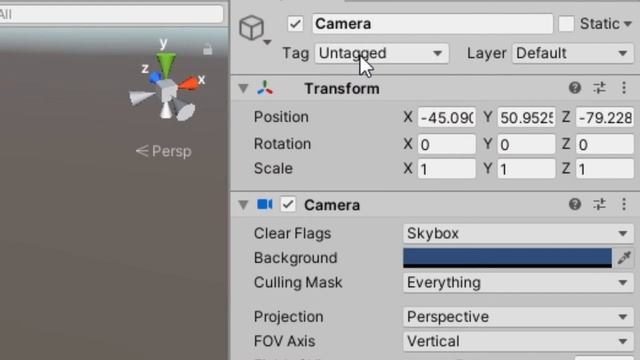The height and width of the screenshot is (360, 640).
Task: Open the icon dropdown arrow beside cube
Action: 267,42
